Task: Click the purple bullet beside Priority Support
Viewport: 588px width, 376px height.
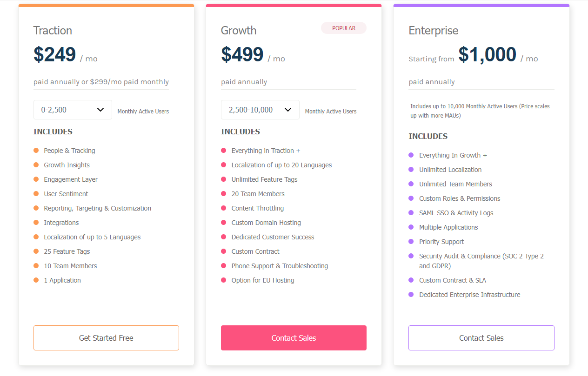Action: (x=411, y=242)
